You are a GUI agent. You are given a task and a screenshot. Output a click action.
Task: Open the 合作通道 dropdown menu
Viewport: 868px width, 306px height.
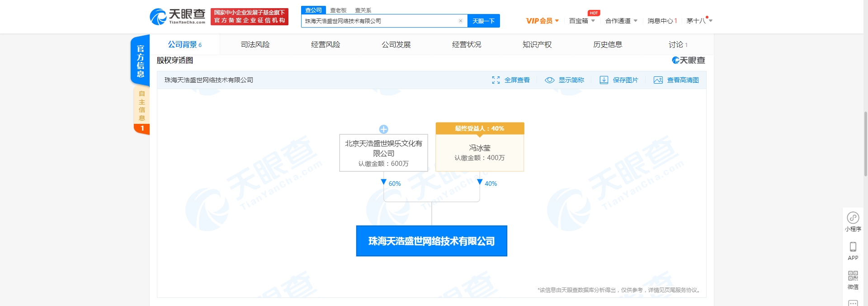(621, 21)
